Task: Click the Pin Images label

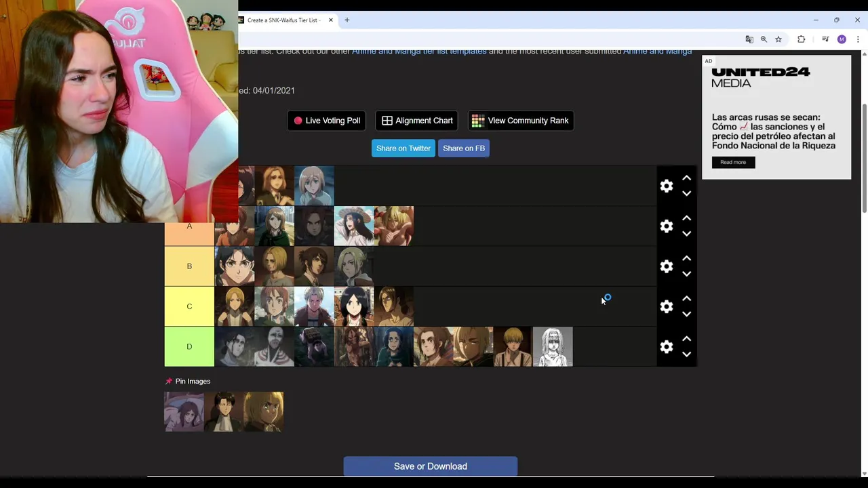Action: pos(193,382)
